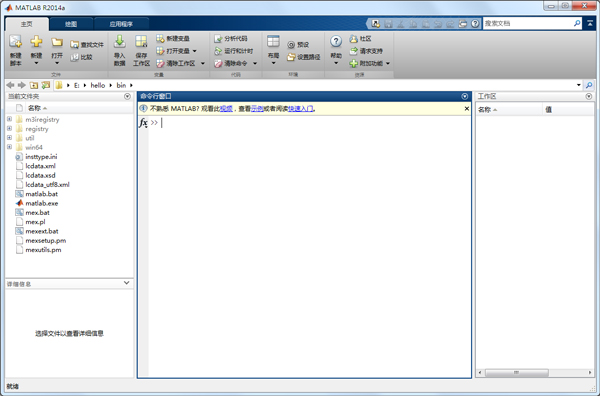Expand the m3iregistry folder
This screenshot has width=600, height=396.
(x=10, y=119)
